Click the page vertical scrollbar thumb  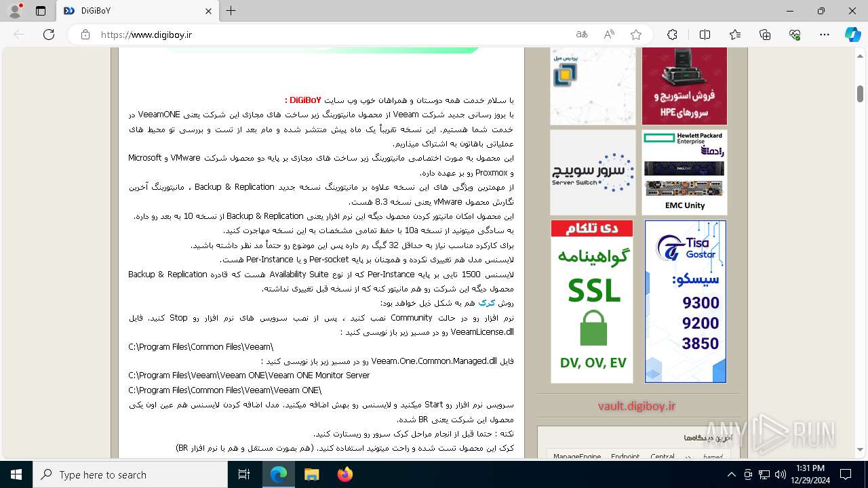(861, 93)
